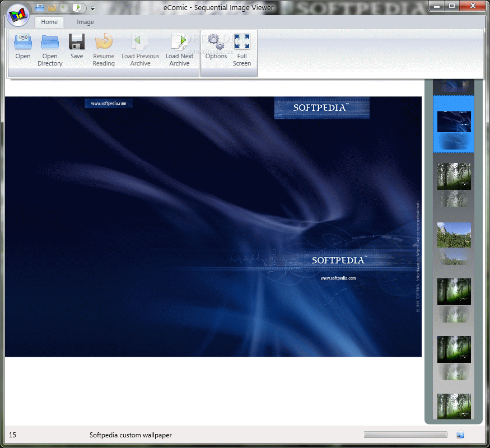490x448 pixels.
Task: Open the eComic application orb menu
Action: click(18, 15)
